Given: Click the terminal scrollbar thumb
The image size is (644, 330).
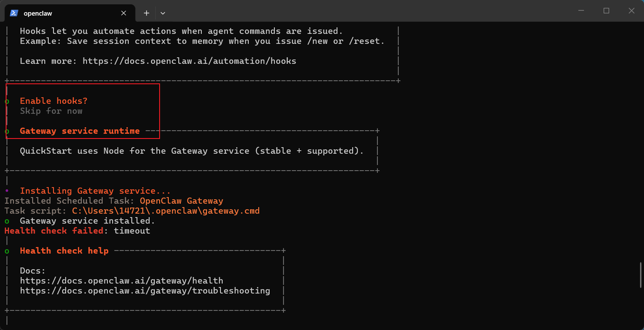Looking at the screenshot, I should 641,275.
